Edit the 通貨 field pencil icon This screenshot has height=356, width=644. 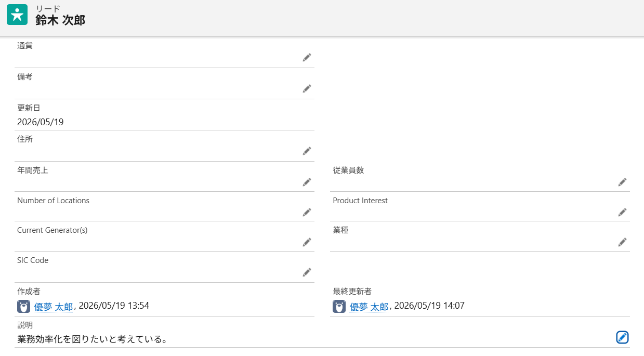[307, 57]
